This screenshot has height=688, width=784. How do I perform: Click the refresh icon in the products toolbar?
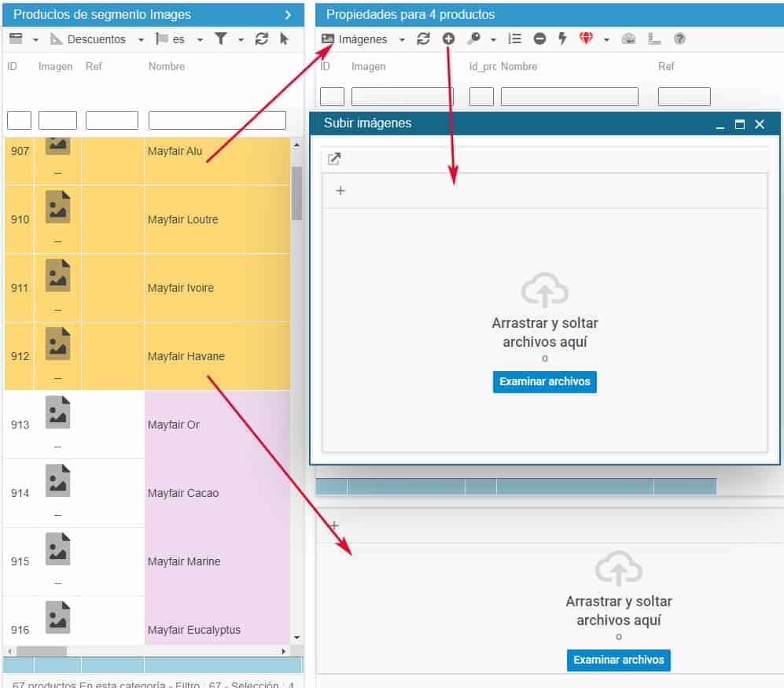coord(262,39)
